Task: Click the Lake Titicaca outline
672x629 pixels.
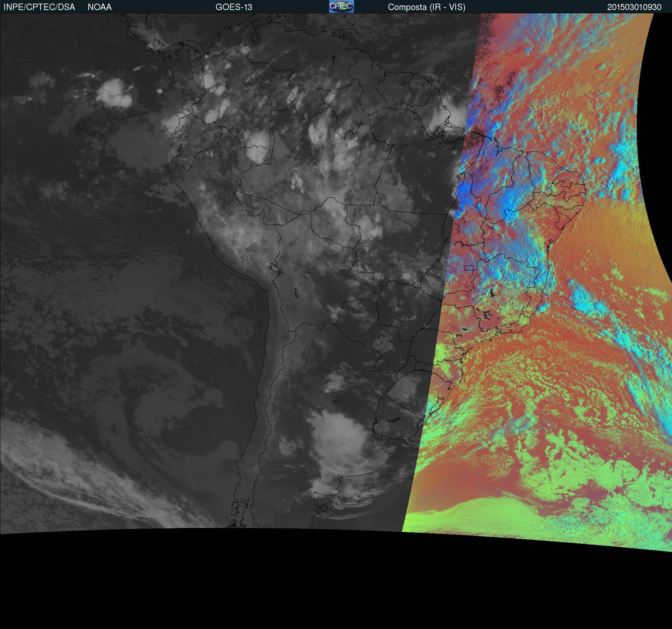Action: (275, 268)
